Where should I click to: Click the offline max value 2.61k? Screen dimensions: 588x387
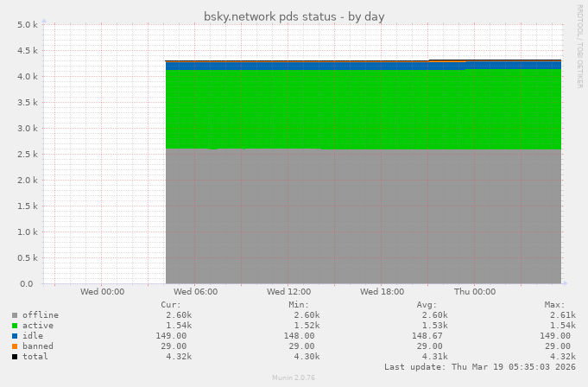(563, 315)
